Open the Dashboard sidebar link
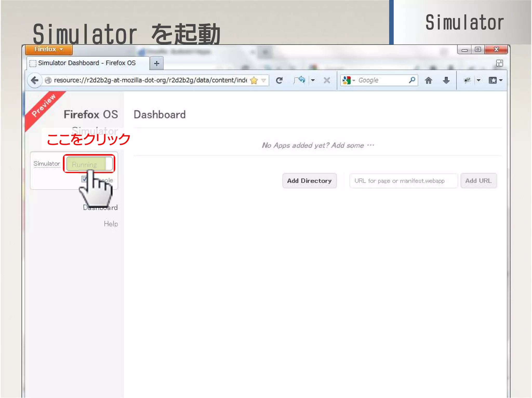 click(100, 207)
